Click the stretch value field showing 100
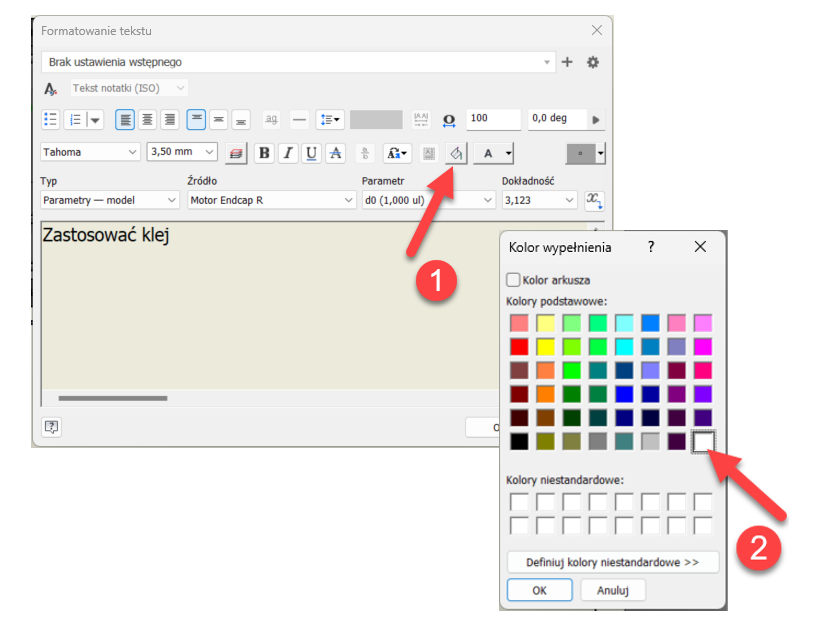Screen dimensions: 813x638 pyautogui.click(x=492, y=119)
